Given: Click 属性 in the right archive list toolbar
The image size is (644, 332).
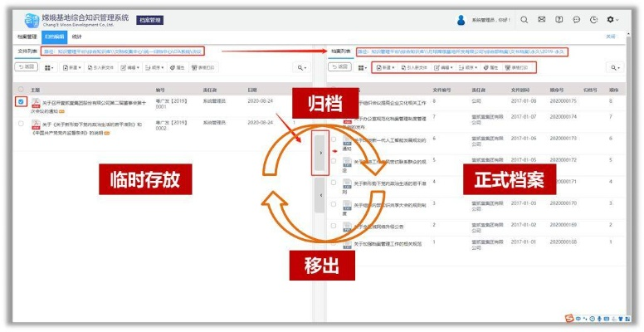Looking at the screenshot, I should (x=490, y=67).
